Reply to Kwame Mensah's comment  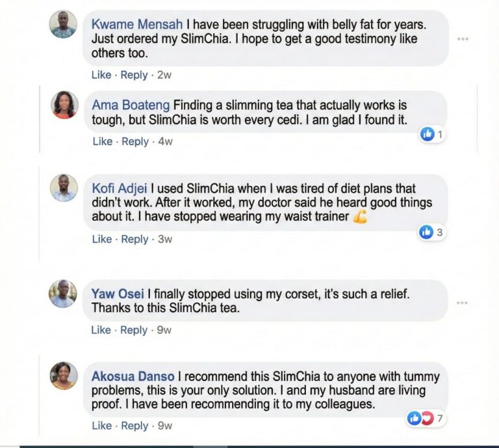click(134, 75)
